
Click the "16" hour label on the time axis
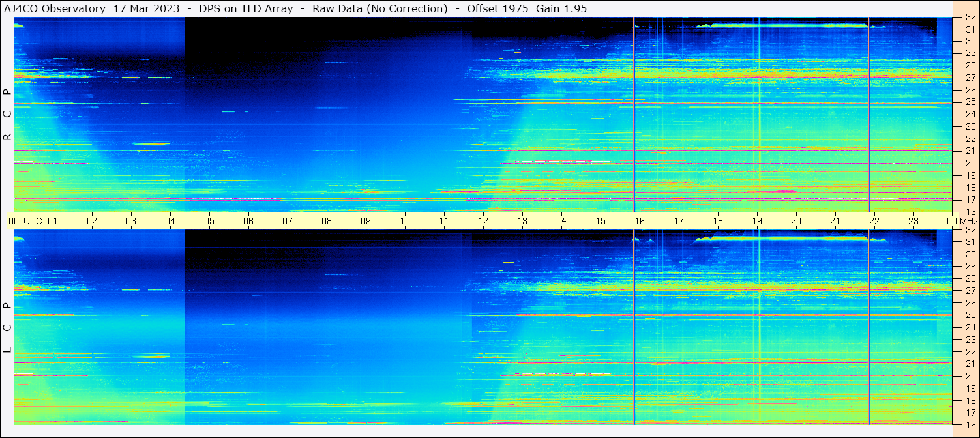[x=640, y=221]
